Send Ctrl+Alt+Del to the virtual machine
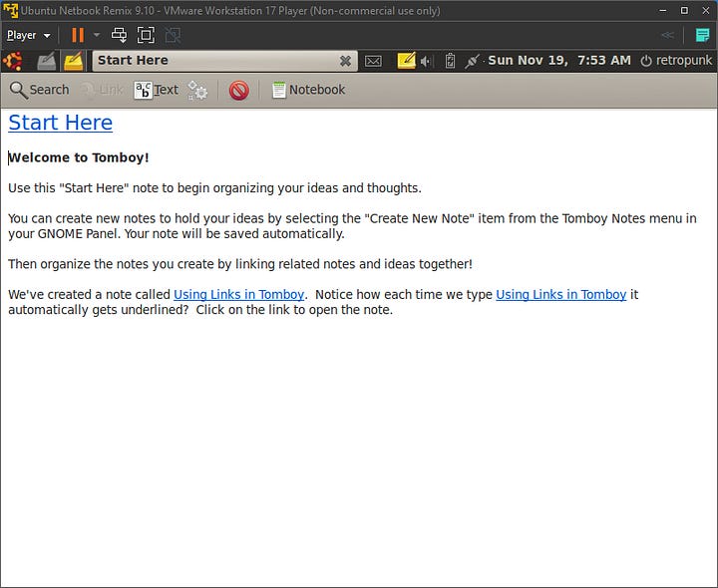The image size is (718, 588). 120,35
